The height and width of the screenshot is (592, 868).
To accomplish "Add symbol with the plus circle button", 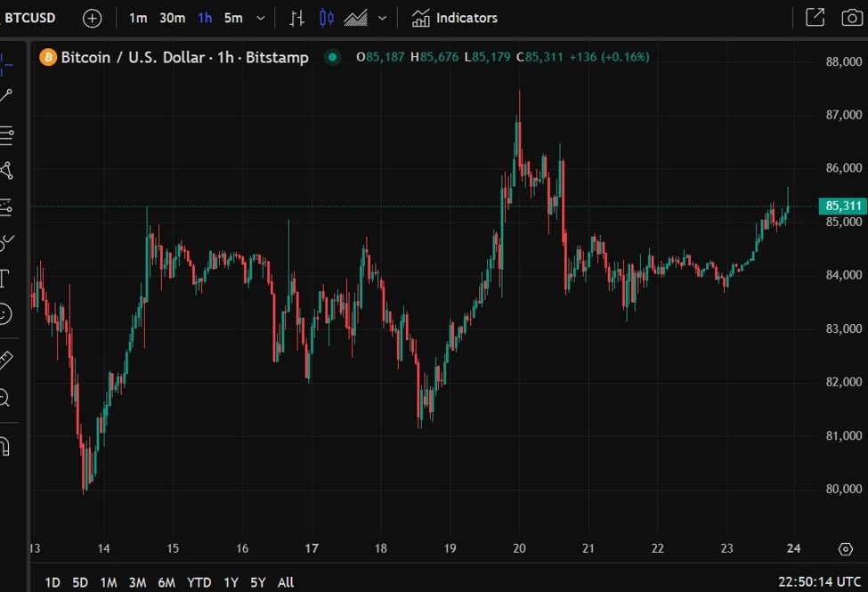I will (92, 18).
